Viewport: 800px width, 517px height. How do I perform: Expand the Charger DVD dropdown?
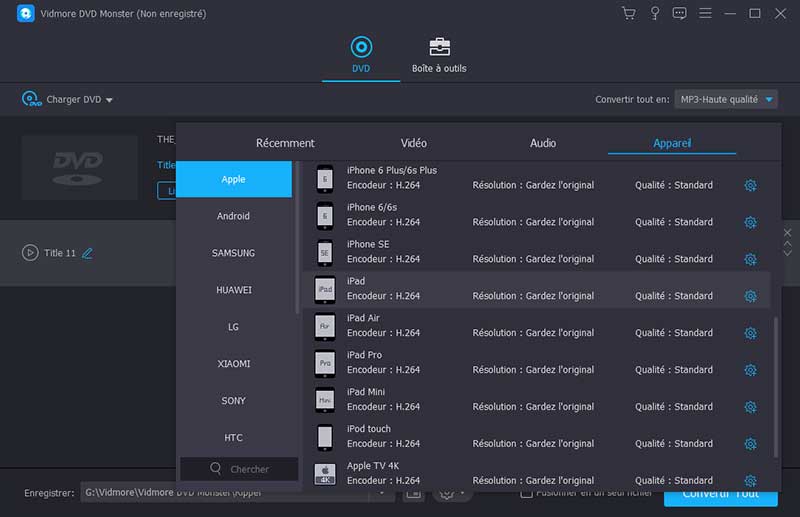point(109,100)
